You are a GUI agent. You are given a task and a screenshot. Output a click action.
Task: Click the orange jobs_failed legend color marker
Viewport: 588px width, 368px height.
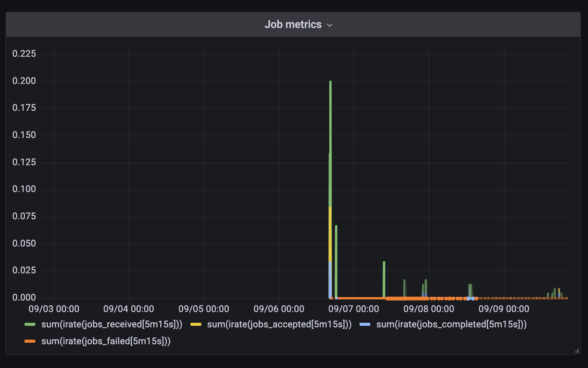click(x=30, y=341)
